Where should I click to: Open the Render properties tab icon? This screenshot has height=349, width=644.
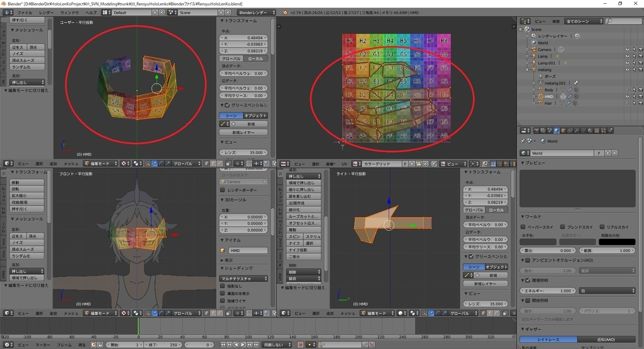(536, 131)
